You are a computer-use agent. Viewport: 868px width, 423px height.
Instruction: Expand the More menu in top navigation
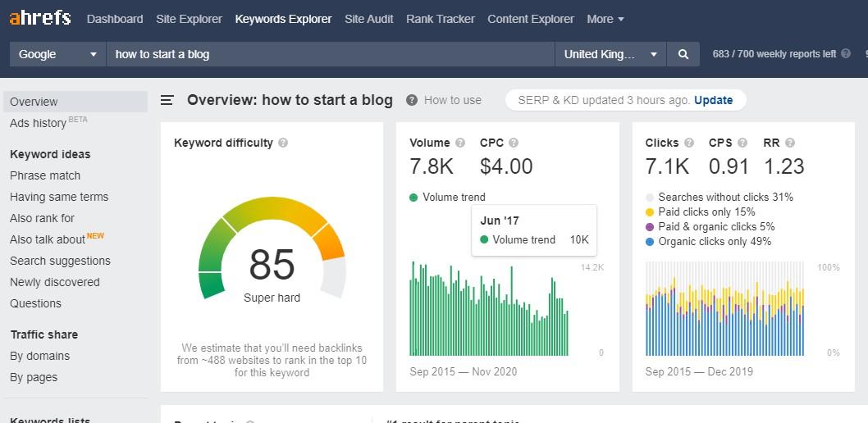coord(605,19)
